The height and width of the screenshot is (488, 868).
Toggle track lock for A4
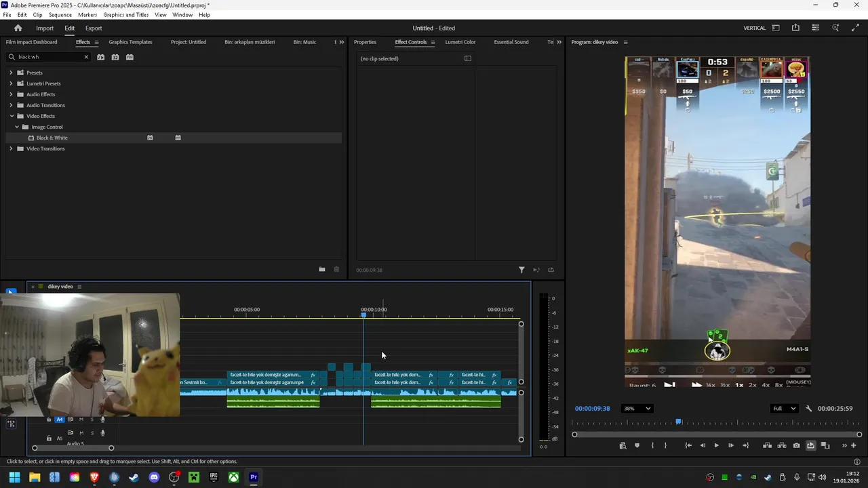(x=49, y=420)
